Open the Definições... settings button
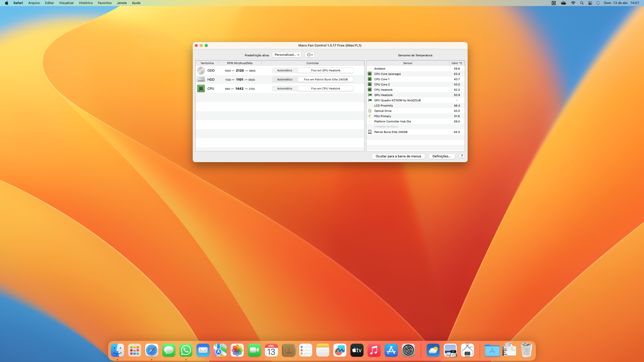The width and height of the screenshot is (644, 362). point(441,156)
